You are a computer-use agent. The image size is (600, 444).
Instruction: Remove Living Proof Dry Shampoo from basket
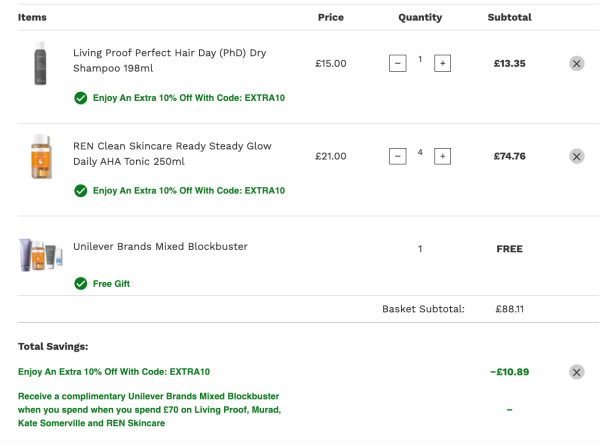coord(576,63)
